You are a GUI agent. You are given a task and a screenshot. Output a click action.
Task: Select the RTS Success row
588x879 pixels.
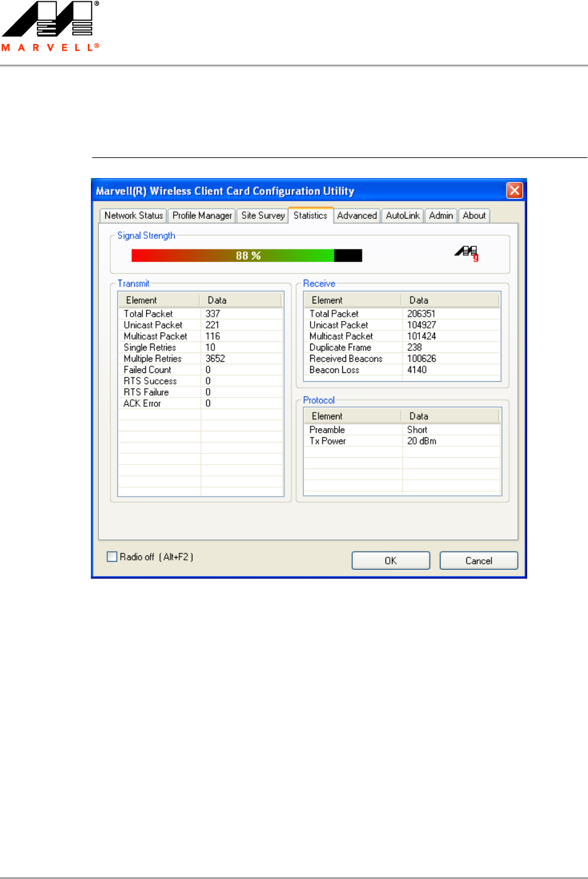201,381
